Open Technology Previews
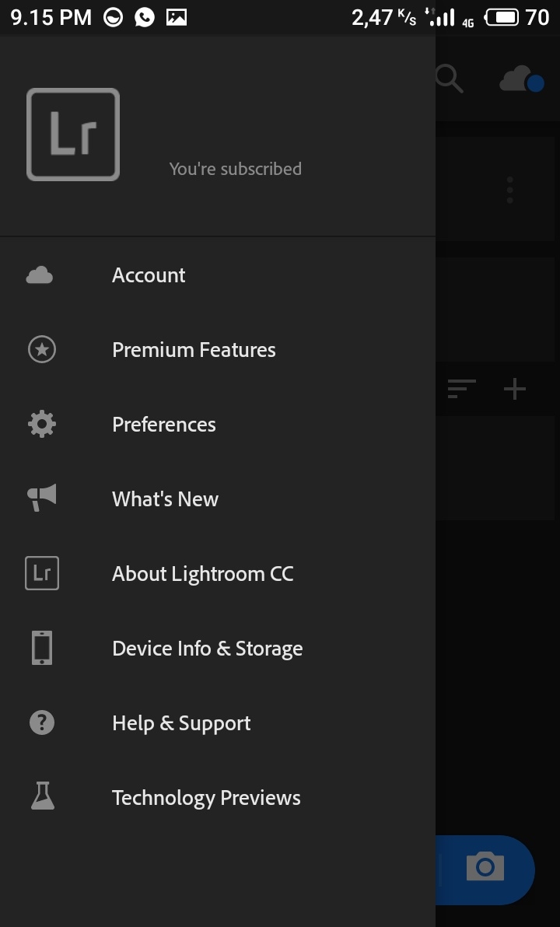Screen dimensions: 560x927 point(218,797)
